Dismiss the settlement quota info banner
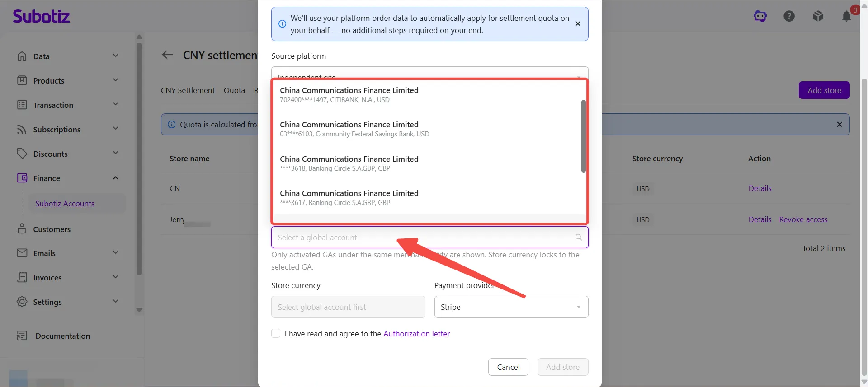The height and width of the screenshot is (387, 868). pyautogui.click(x=578, y=23)
